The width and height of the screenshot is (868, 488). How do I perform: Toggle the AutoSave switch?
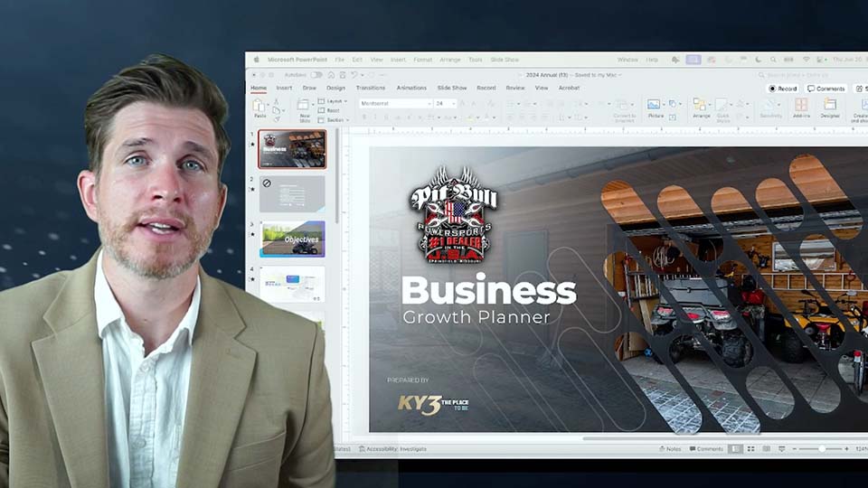point(316,75)
